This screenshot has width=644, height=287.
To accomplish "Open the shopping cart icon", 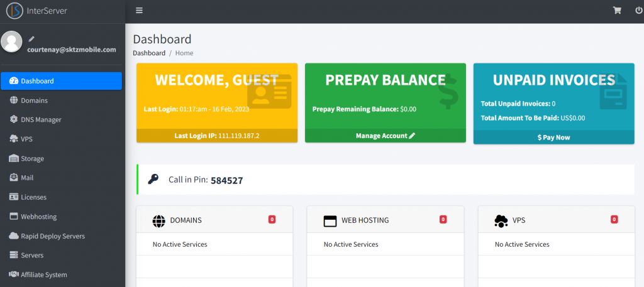I will [x=617, y=11].
